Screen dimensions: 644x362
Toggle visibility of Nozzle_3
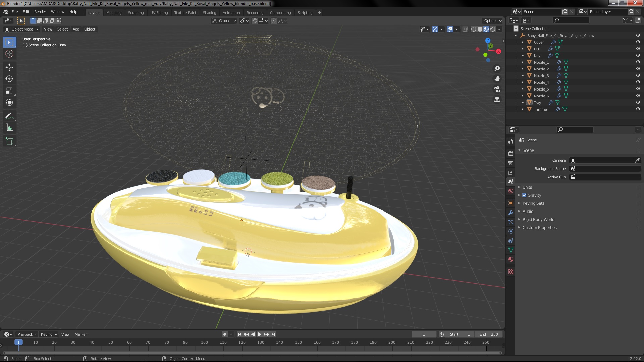[x=638, y=75]
